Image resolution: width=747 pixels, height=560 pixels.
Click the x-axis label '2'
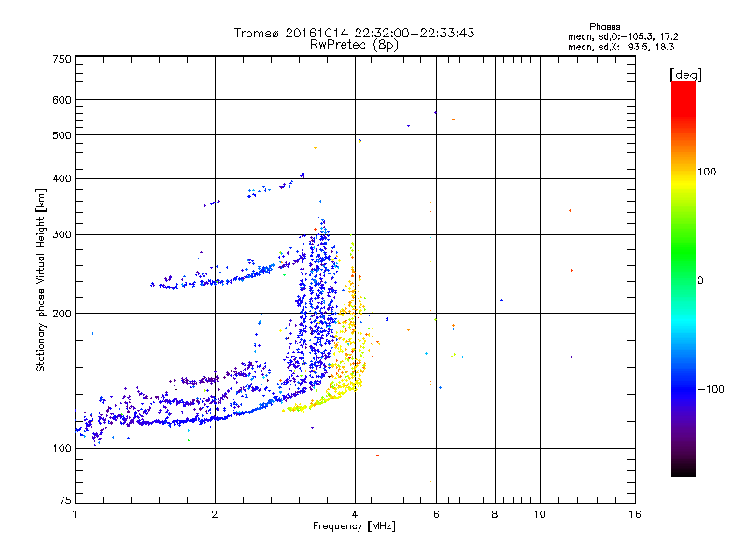[x=215, y=514]
